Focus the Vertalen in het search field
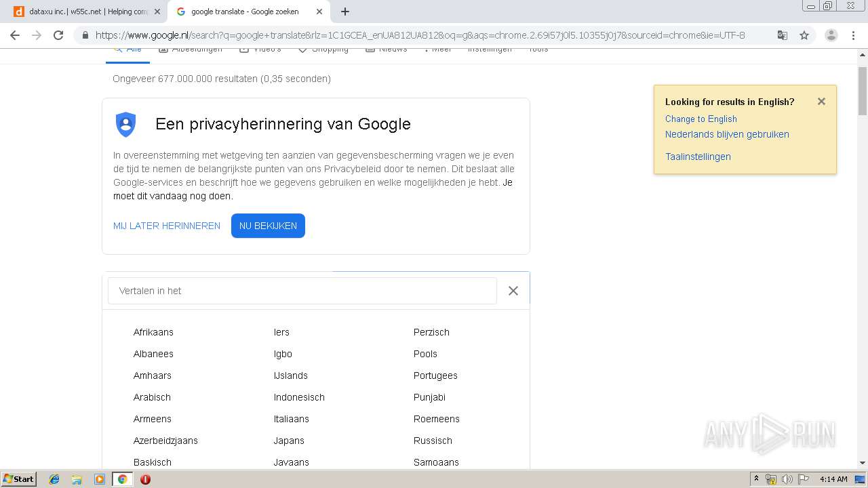Screen dimensions: 868x488 tap(302, 291)
